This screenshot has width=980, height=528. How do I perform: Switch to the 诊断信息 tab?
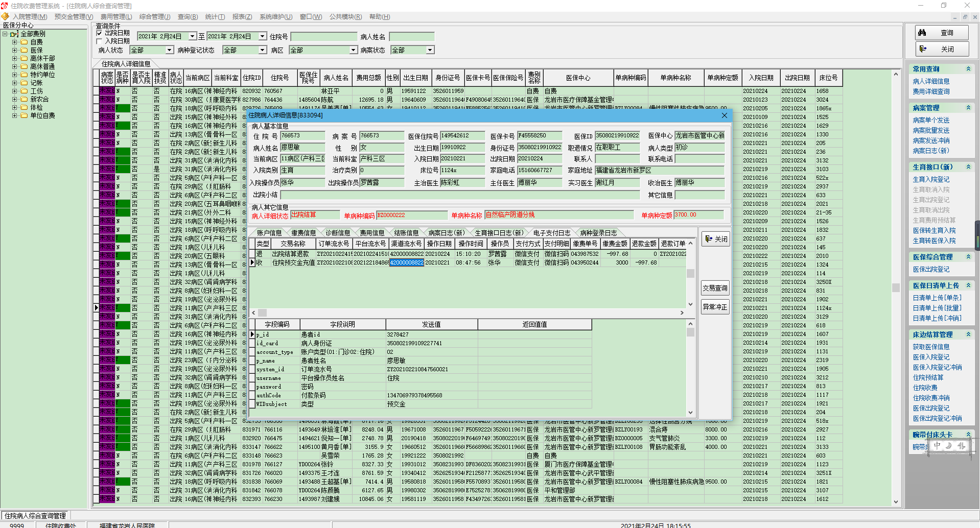(x=338, y=233)
